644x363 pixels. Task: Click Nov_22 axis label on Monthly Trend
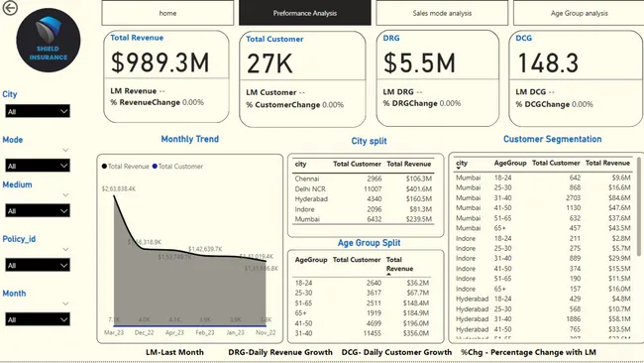pyautogui.click(x=266, y=332)
